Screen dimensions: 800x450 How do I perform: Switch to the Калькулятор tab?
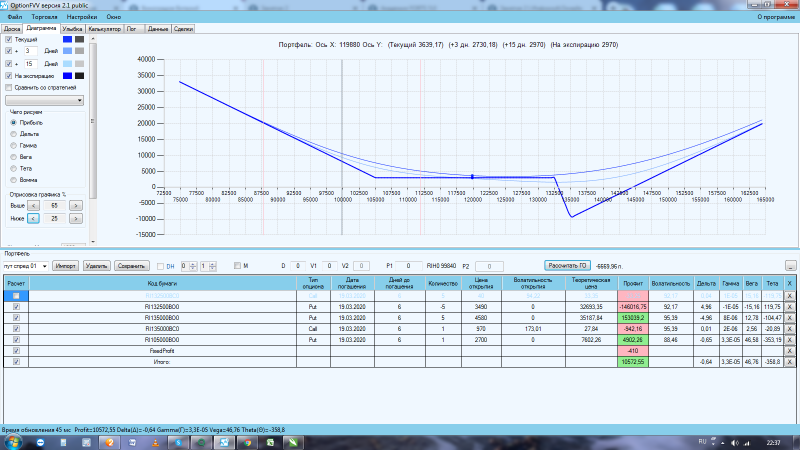coord(105,29)
